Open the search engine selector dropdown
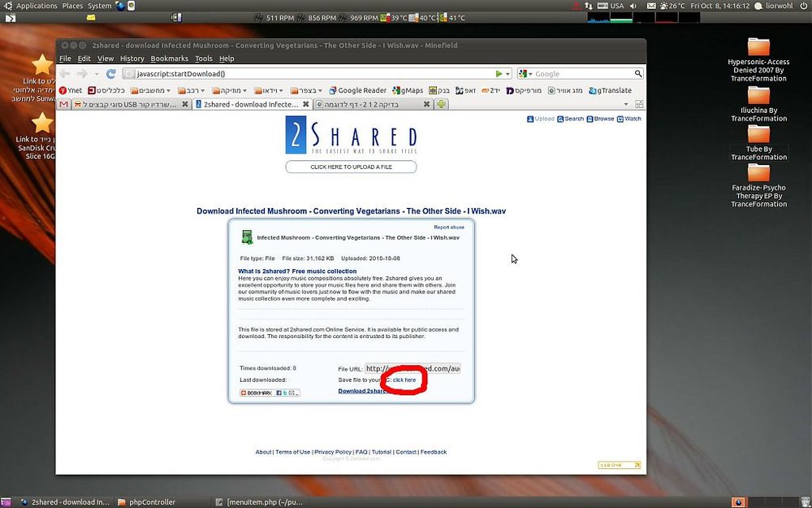The height and width of the screenshot is (508, 812). click(x=525, y=74)
